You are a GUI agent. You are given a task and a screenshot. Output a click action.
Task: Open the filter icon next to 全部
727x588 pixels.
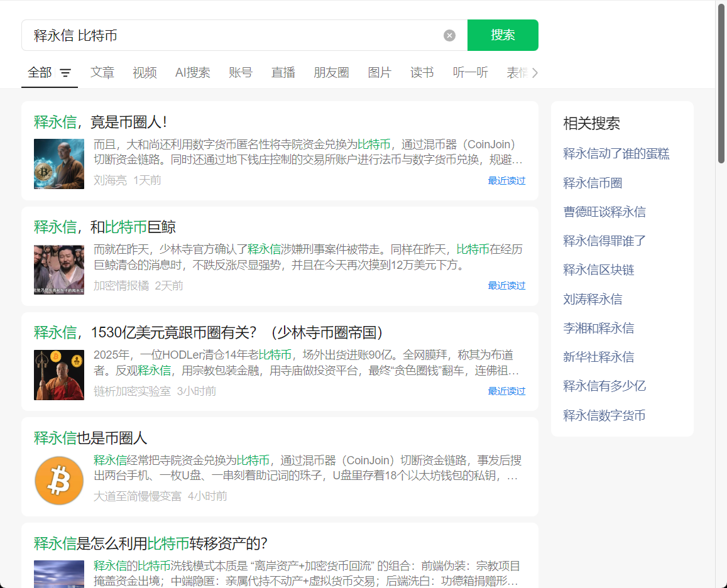click(65, 73)
